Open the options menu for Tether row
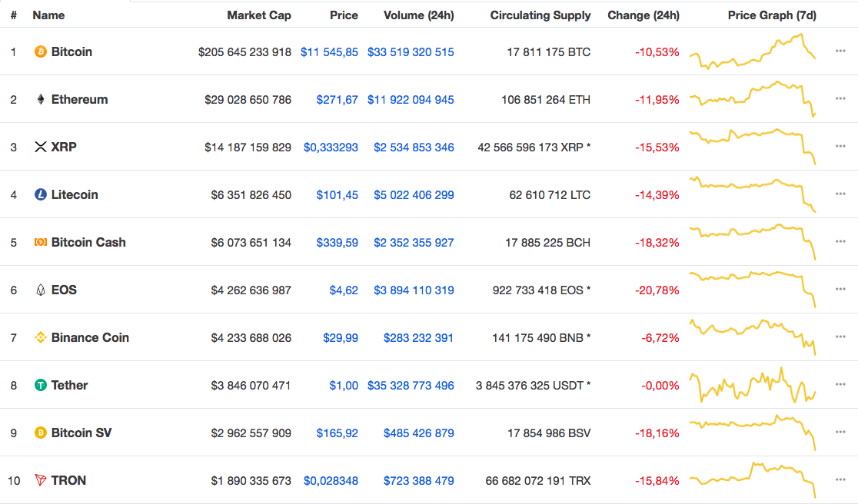This screenshot has width=858, height=504. (840, 386)
